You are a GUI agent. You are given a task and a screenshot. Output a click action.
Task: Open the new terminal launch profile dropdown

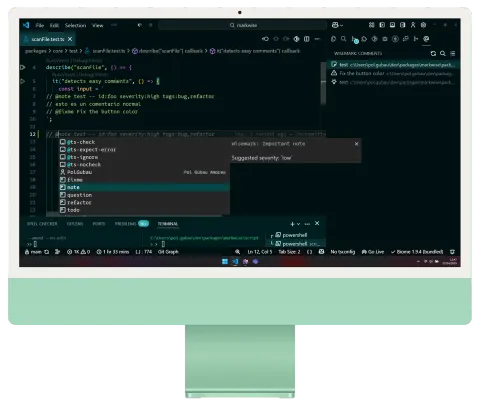point(298,224)
